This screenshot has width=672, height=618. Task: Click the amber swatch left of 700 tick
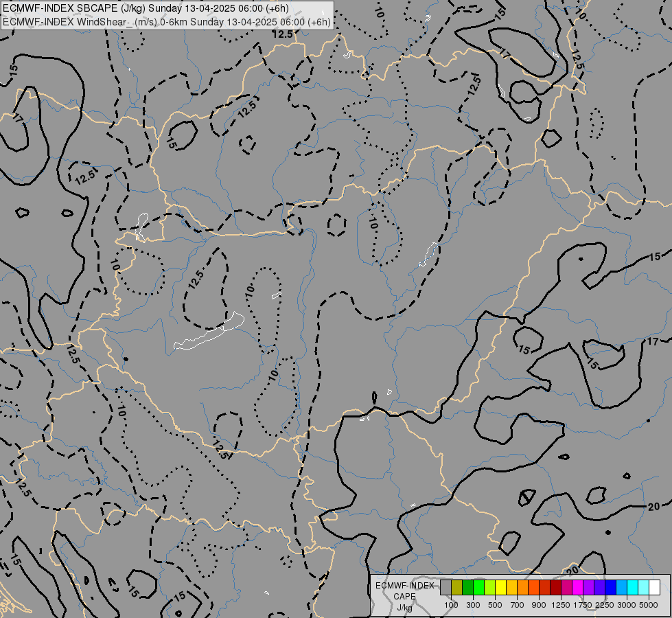coord(511,587)
